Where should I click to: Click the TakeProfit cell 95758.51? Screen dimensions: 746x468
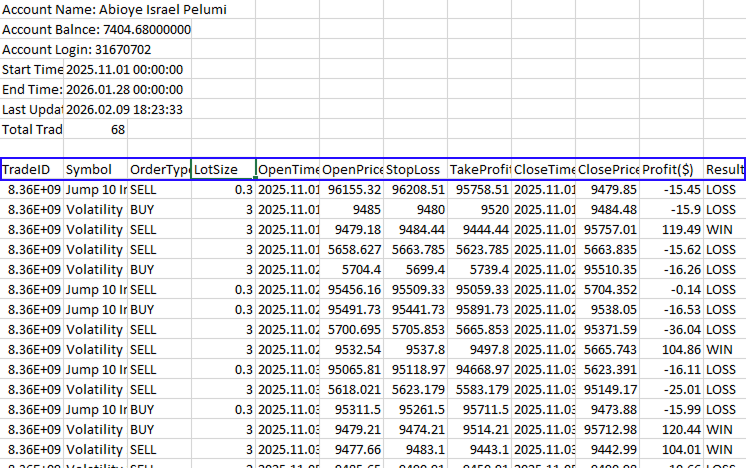pos(479,189)
